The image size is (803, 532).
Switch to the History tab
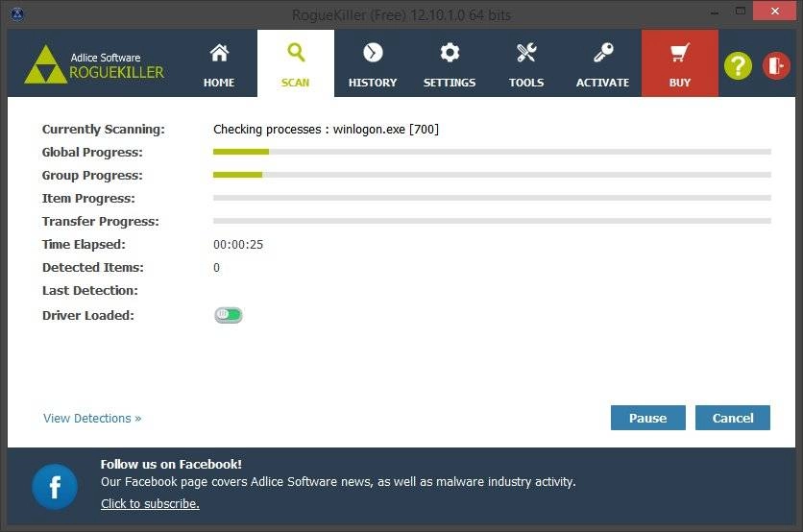[x=373, y=63]
